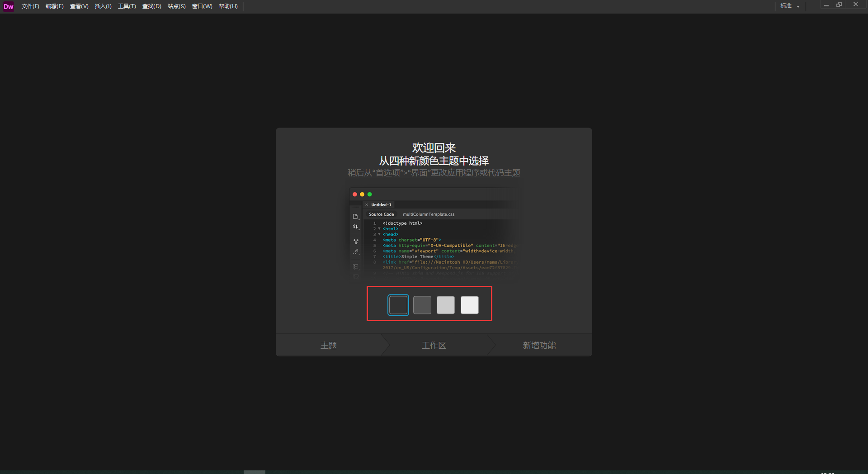The width and height of the screenshot is (868, 474).
Task: Open the 编辑(E) menu
Action: 55,6
